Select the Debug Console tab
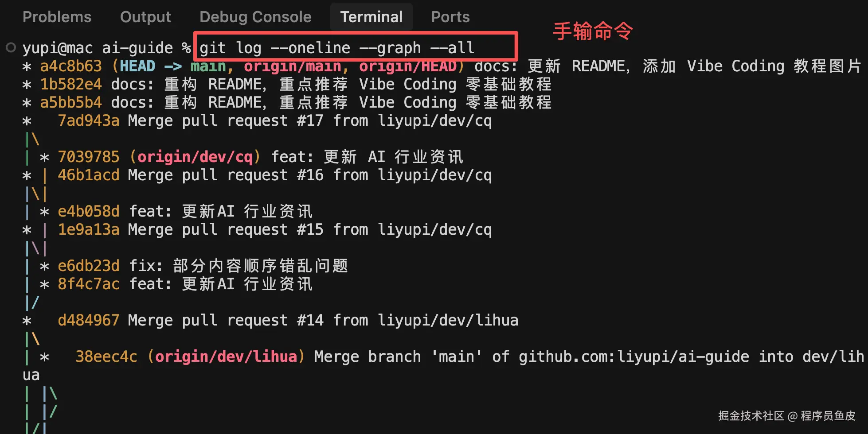Viewport: 868px width, 434px height. click(x=255, y=17)
